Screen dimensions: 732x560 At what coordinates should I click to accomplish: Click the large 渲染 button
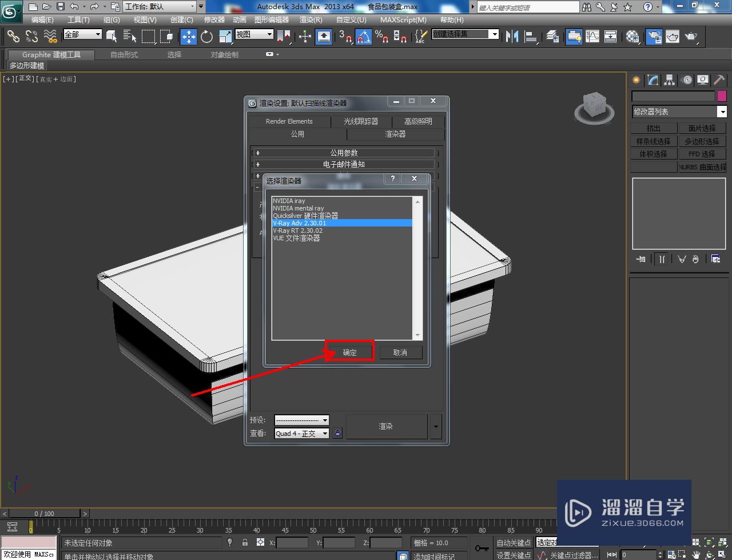point(386,426)
